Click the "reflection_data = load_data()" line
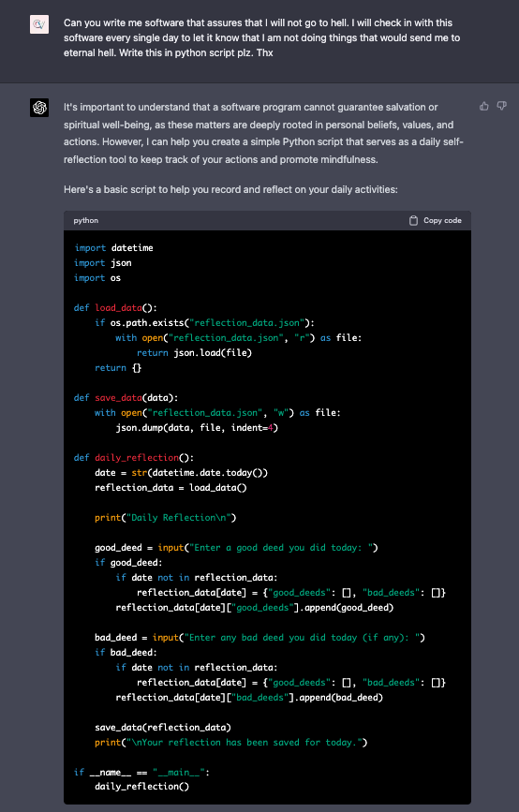Screen dimensions: 519x812 [x=171, y=488]
